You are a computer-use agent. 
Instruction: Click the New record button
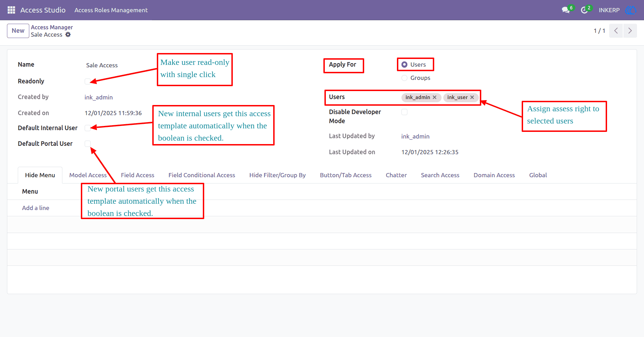[18, 31]
